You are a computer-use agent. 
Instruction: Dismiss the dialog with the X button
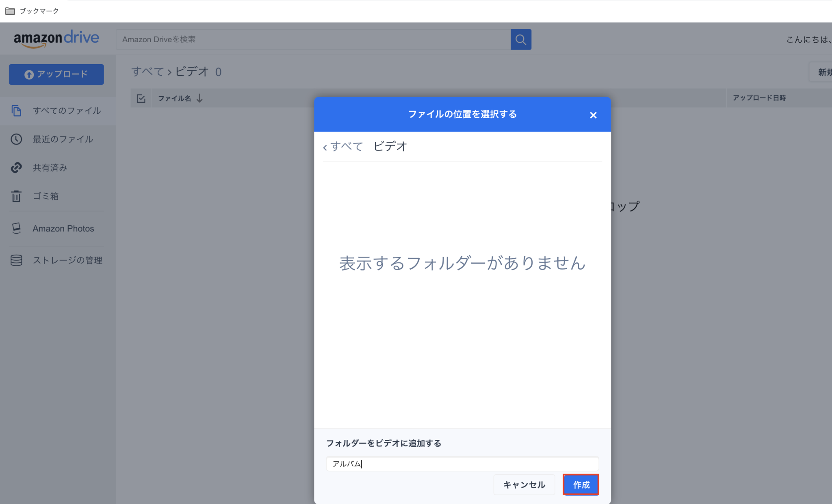click(x=593, y=115)
